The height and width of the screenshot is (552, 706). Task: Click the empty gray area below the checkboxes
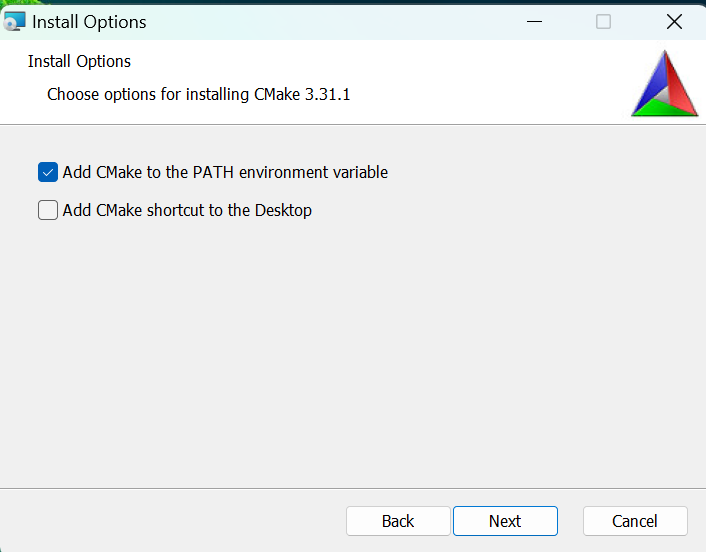[x=353, y=351]
